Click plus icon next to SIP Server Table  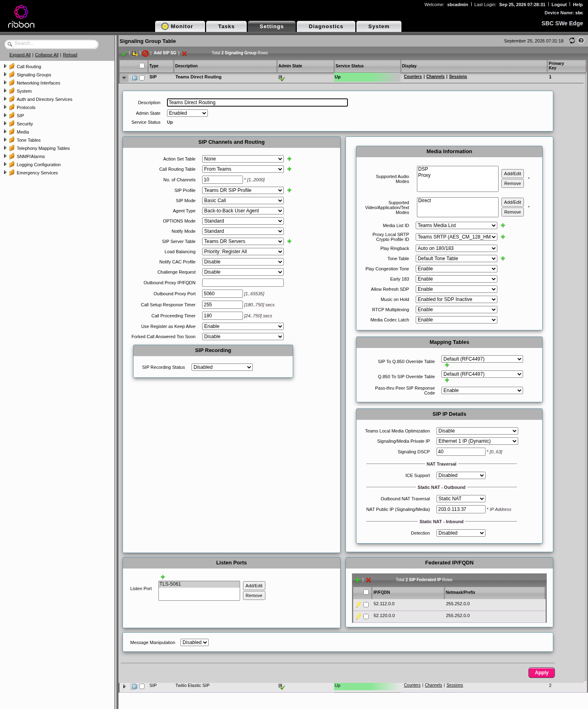coord(289,241)
